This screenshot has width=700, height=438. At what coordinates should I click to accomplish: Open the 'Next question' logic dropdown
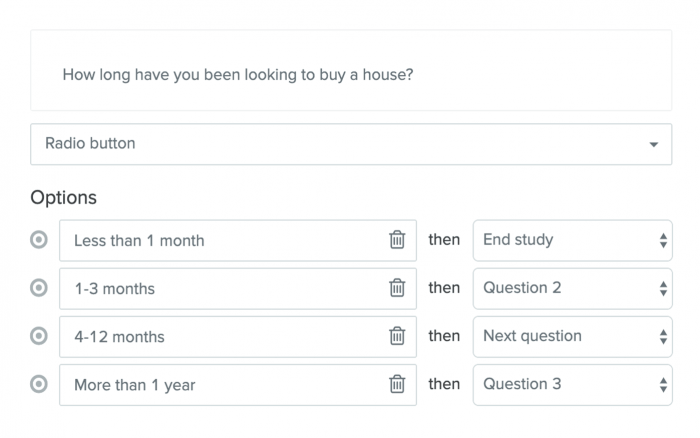(x=572, y=336)
